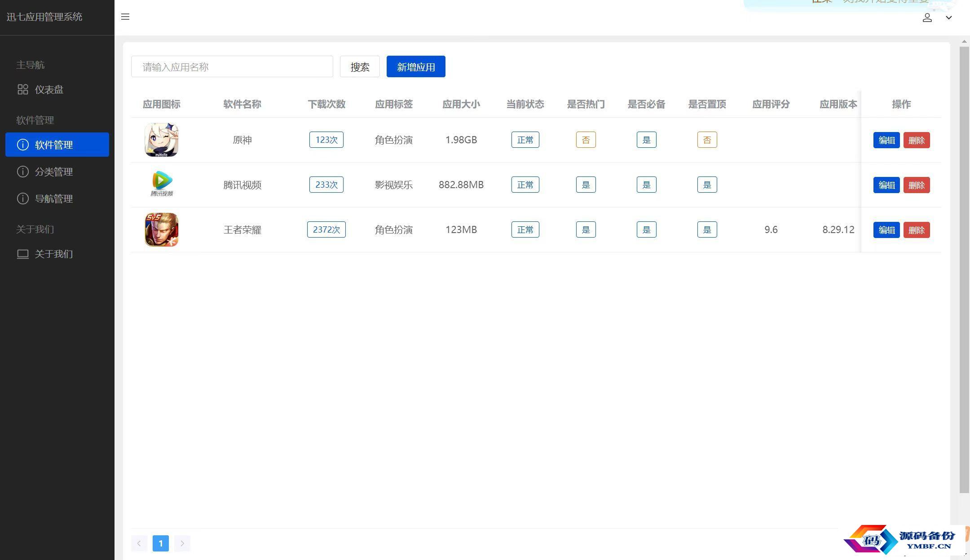The image size is (970, 560).
Task: Click the 迅七应用管理系统 title
Action: [x=44, y=17]
